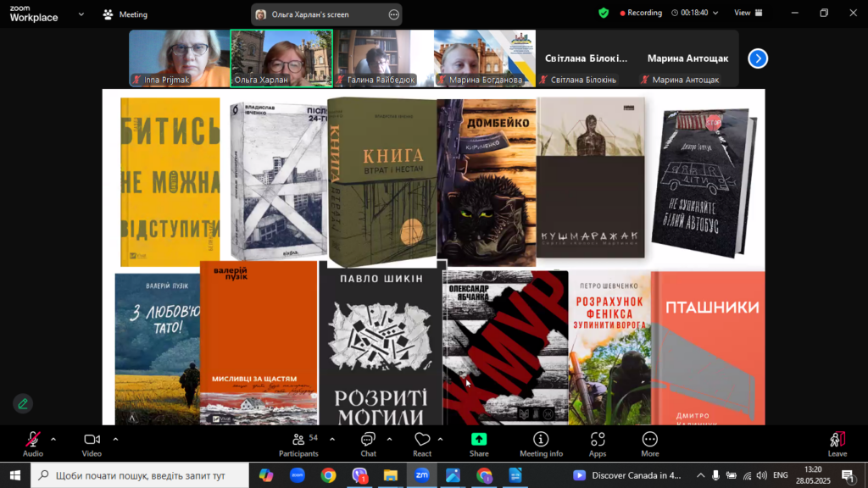Viewport: 868px width, 488px height.
Task: Open the More options menu
Action: click(x=650, y=444)
